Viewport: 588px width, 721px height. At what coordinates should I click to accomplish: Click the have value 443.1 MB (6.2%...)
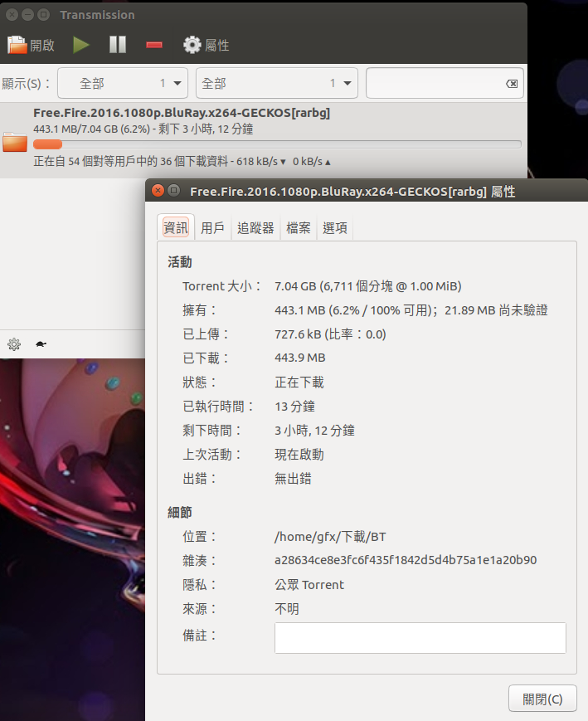click(x=411, y=310)
